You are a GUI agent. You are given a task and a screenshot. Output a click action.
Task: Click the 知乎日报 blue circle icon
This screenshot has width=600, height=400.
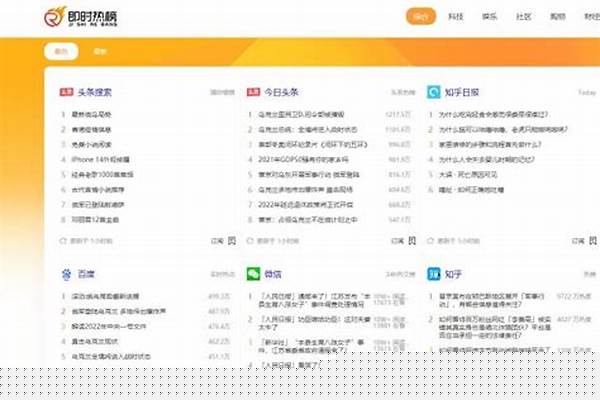click(x=434, y=92)
